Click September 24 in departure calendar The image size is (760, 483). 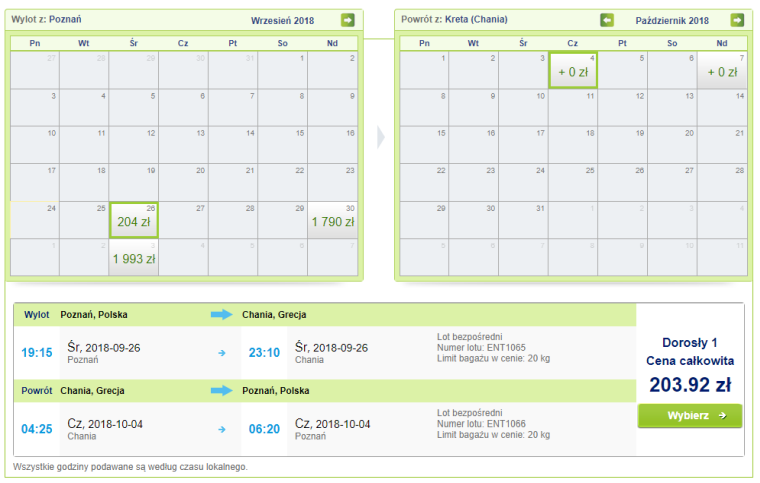[x=35, y=220]
